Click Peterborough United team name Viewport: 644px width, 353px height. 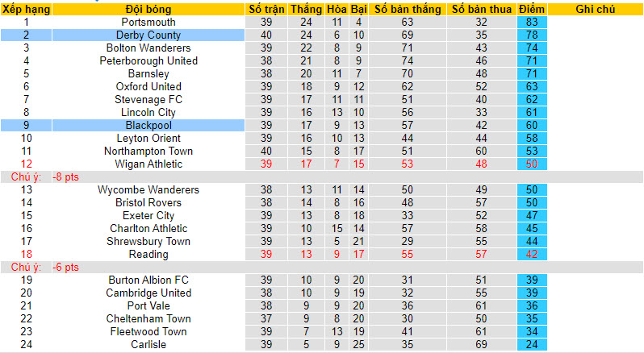point(148,61)
